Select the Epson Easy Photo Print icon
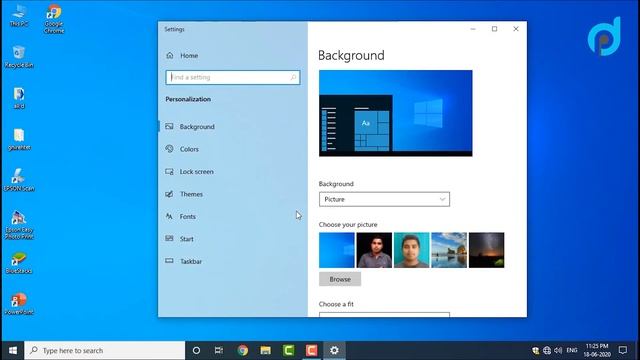 click(19, 224)
